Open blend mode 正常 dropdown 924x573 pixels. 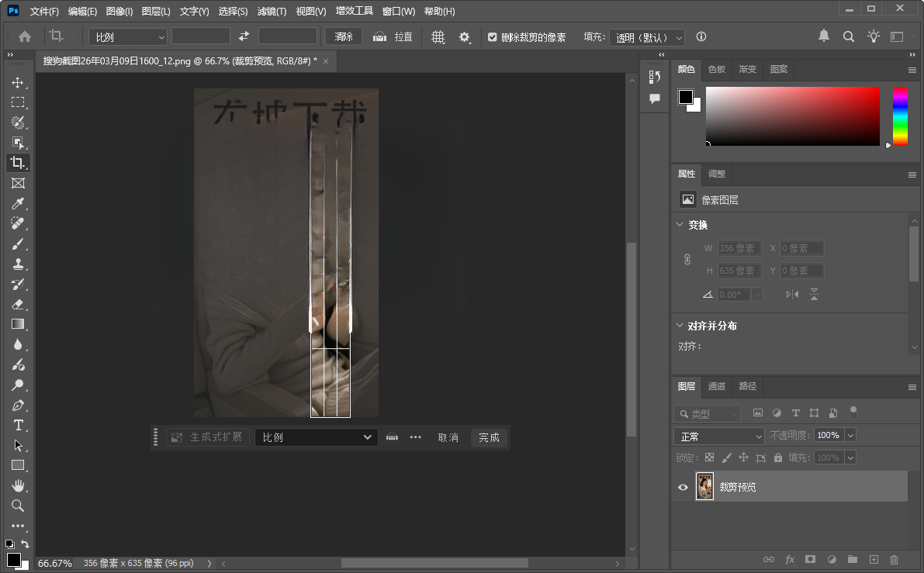(719, 437)
